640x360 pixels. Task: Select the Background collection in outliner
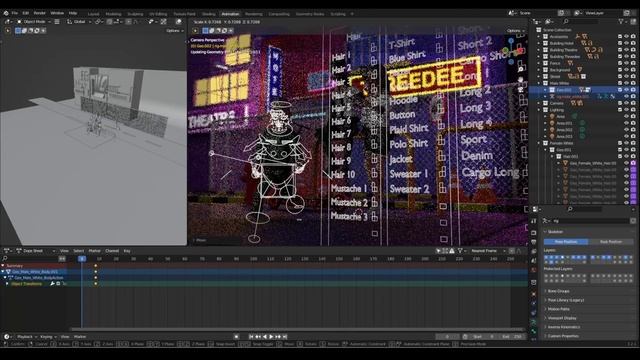560,70
